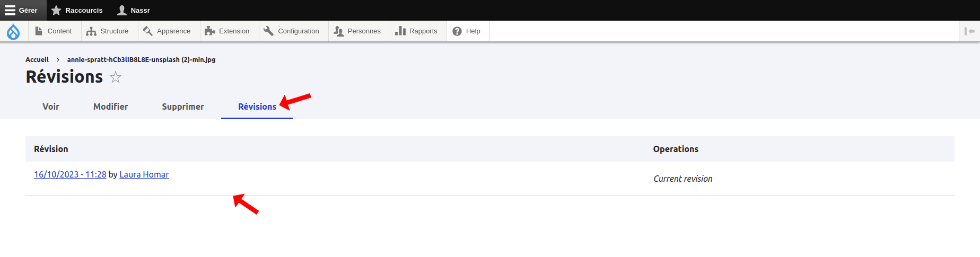Open the Supprimer tab

183,107
